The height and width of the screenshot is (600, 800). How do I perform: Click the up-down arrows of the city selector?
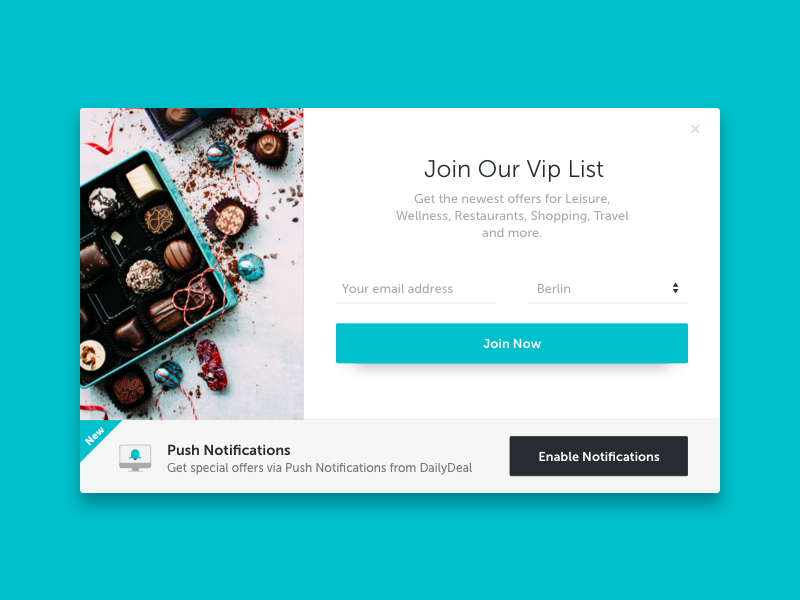click(675, 288)
